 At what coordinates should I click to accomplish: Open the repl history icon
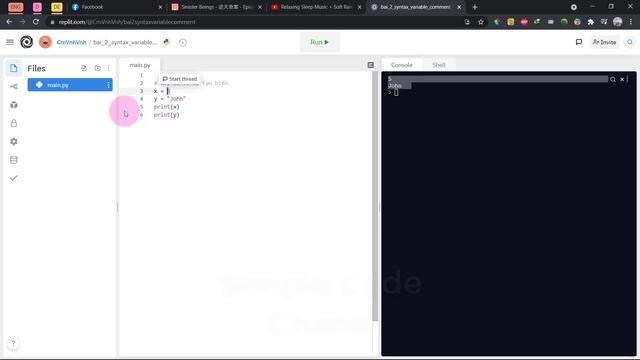point(182,42)
